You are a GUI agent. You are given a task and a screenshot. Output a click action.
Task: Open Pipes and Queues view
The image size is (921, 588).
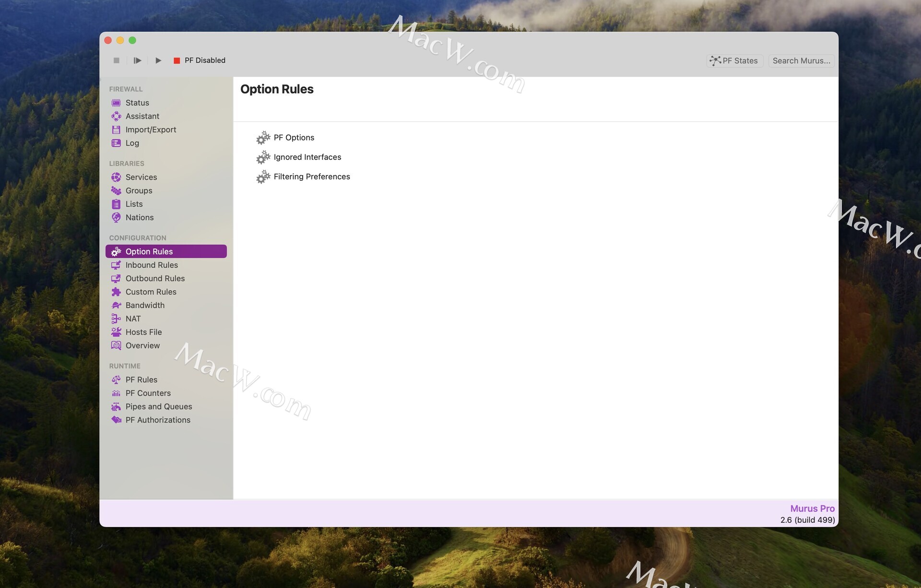(x=158, y=406)
